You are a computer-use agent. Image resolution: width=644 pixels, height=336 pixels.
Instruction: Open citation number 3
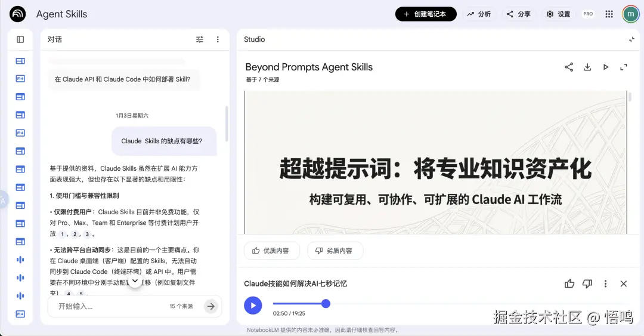coord(87,234)
